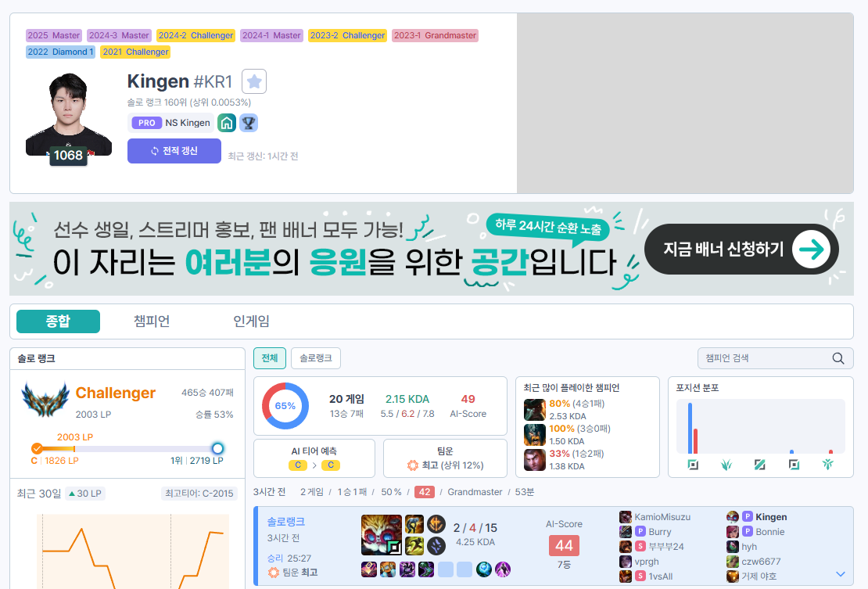Select the 솔로랭크 queue filter
868x589 pixels.
(316, 358)
